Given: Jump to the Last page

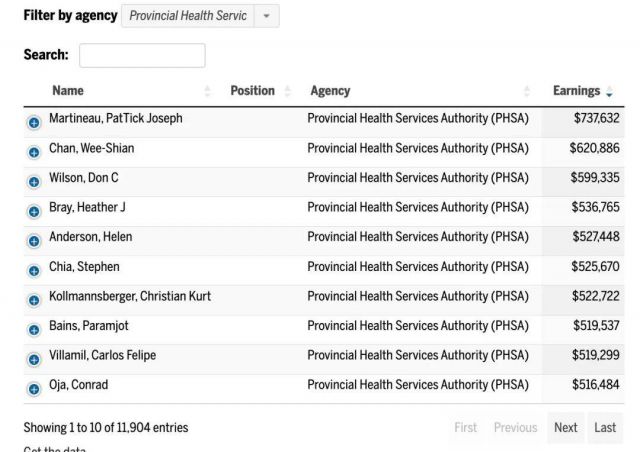Looking at the screenshot, I should coord(604,428).
